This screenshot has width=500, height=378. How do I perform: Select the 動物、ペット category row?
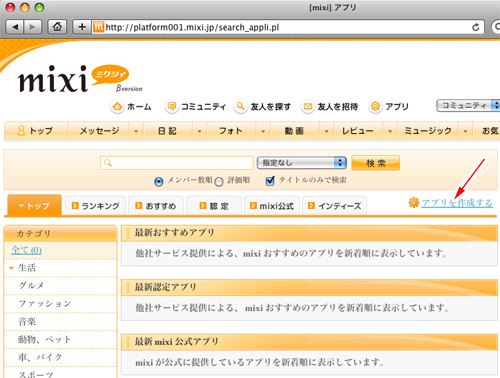coord(60,339)
